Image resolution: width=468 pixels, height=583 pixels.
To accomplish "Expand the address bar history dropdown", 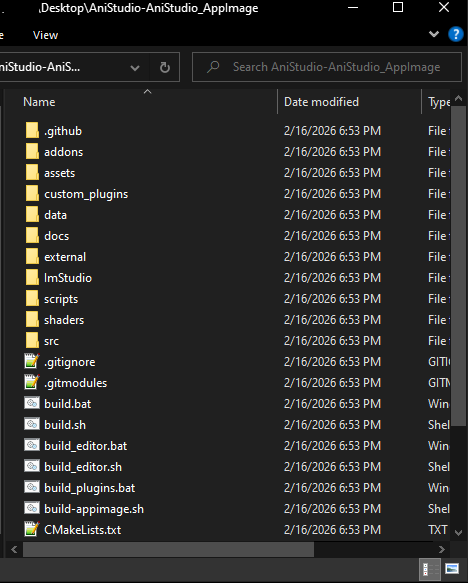I will coord(135,68).
